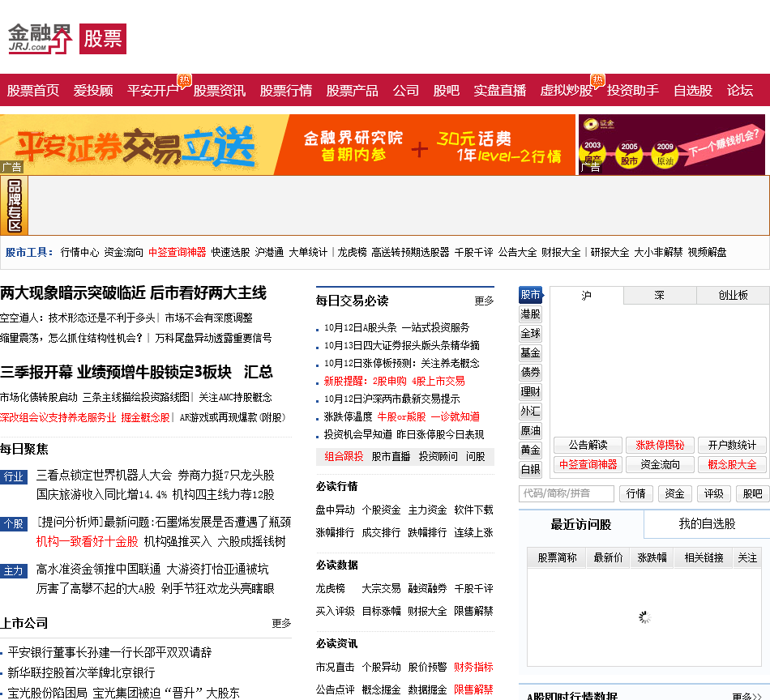Click the 评级 search button
Viewport: 770px width, 700px height.
[714, 493]
